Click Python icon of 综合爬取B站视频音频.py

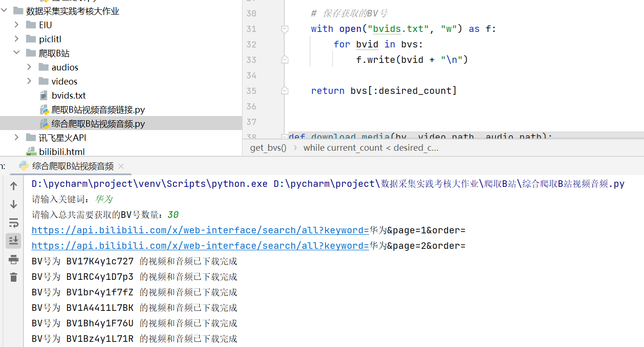coord(44,124)
